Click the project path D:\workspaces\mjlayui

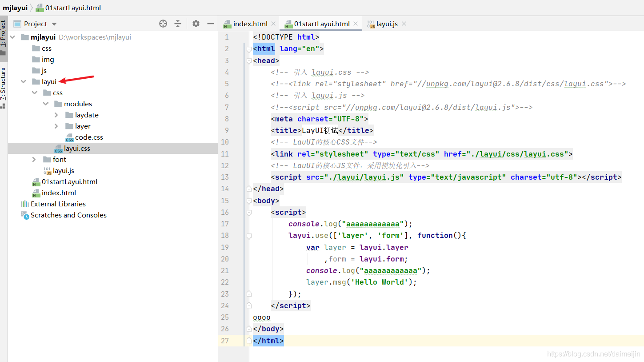click(x=95, y=37)
